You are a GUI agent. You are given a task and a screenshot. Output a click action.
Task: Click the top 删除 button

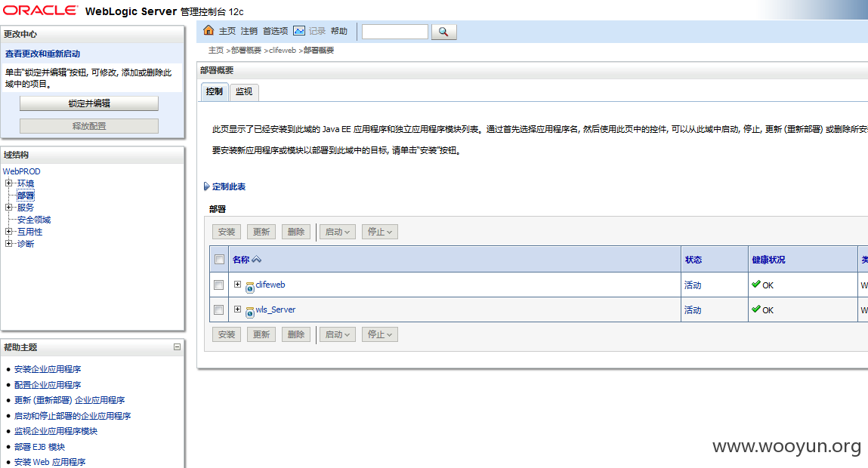click(296, 232)
